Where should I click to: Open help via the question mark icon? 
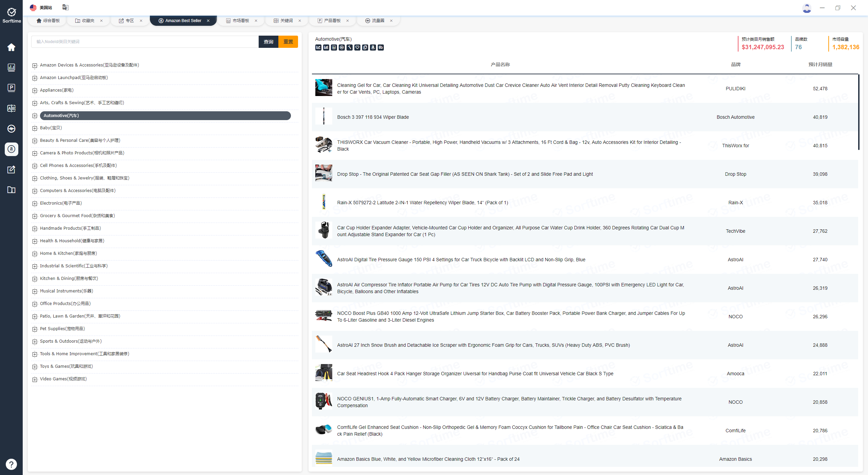coord(11,464)
